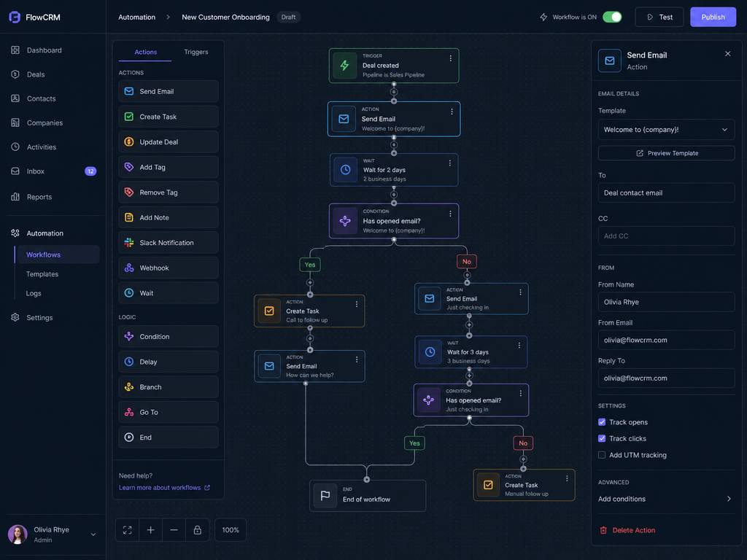Open options for Welcome Send Email node
The height and width of the screenshot is (560, 747).
(x=452, y=112)
